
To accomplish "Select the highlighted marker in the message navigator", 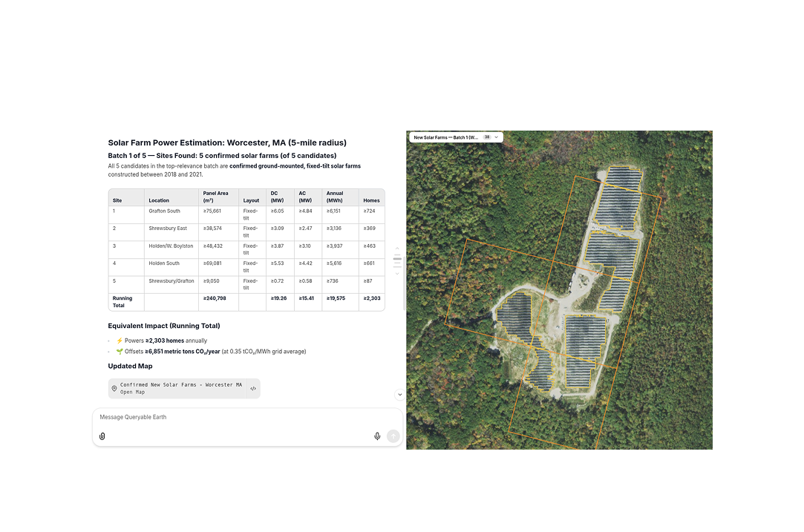I will click(x=397, y=259).
